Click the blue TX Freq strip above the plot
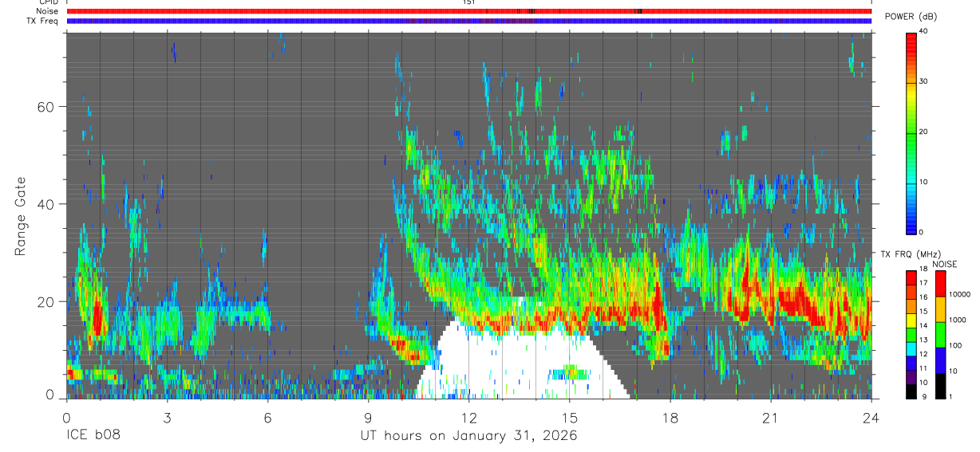The height and width of the screenshot is (452, 980). [468, 21]
